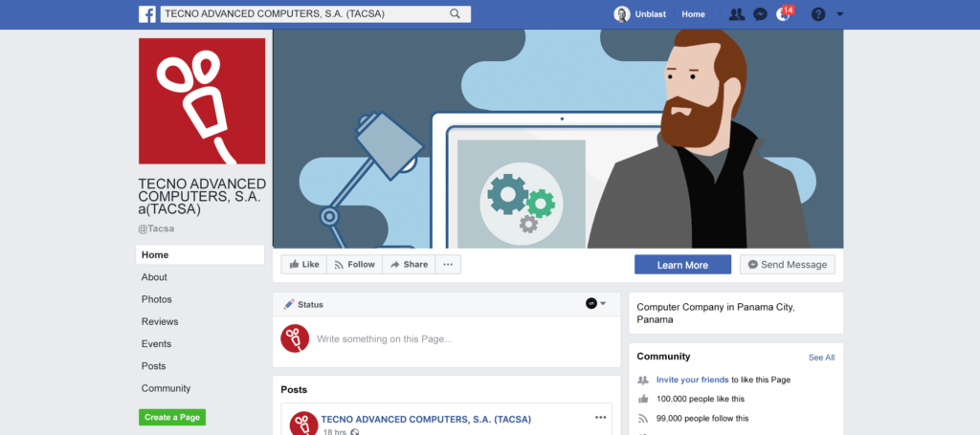Click the Follow button
This screenshot has height=435, width=980.
coord(354,265)
